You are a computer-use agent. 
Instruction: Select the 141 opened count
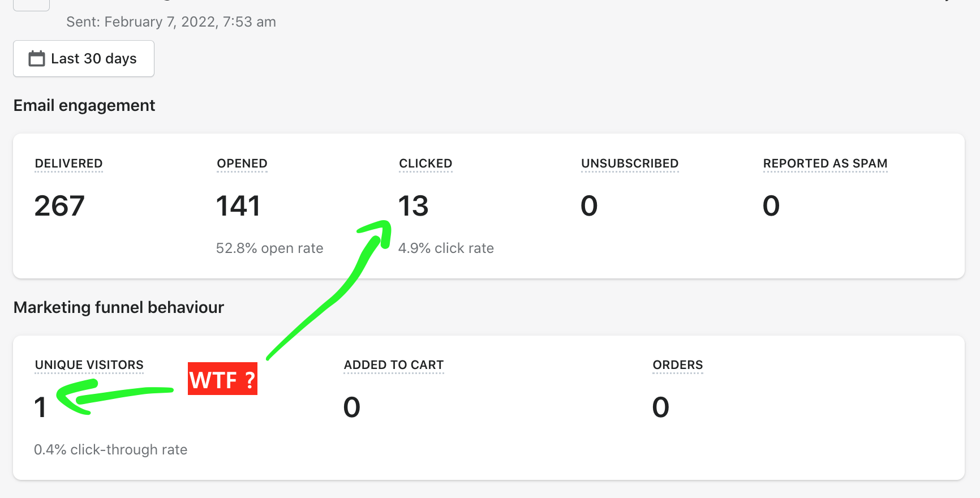pos(238,205)
